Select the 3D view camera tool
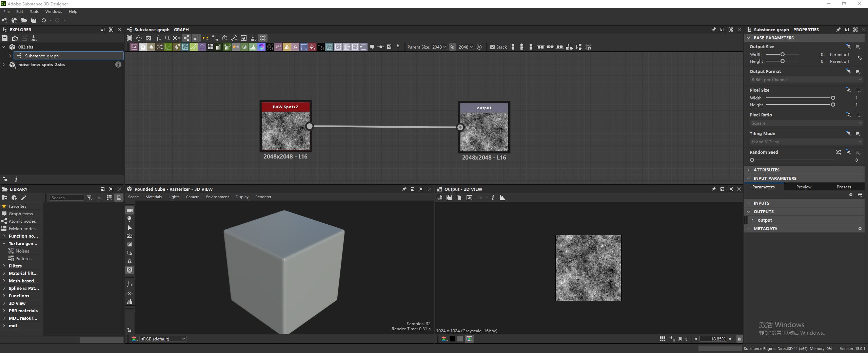The image size is (868, 353). 130,210
